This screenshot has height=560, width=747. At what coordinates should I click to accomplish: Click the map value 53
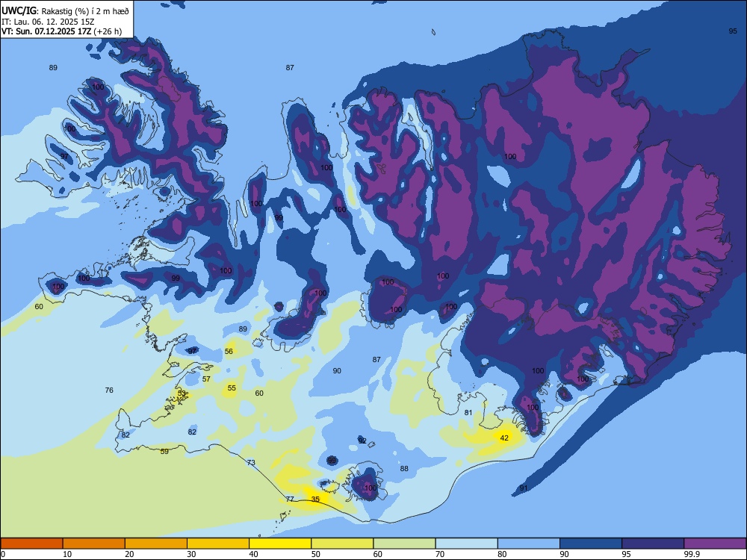pos(182,393)
